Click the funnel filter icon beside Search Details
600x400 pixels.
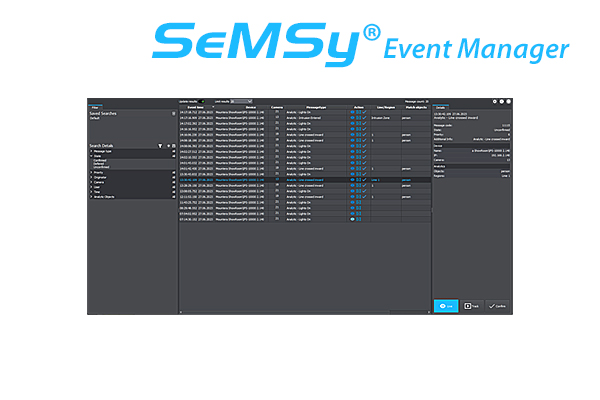[x=160, y=146]
